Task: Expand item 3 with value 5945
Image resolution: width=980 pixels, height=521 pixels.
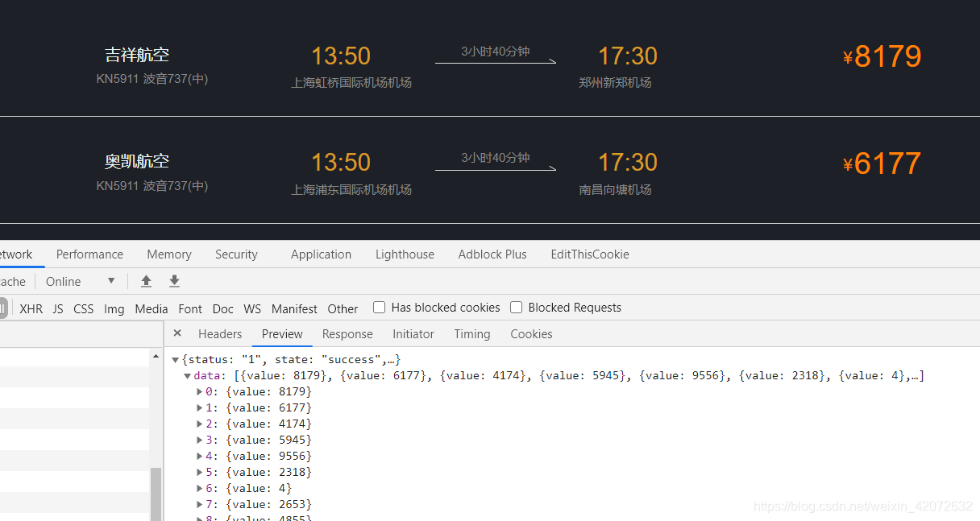Action: point(200,440)
